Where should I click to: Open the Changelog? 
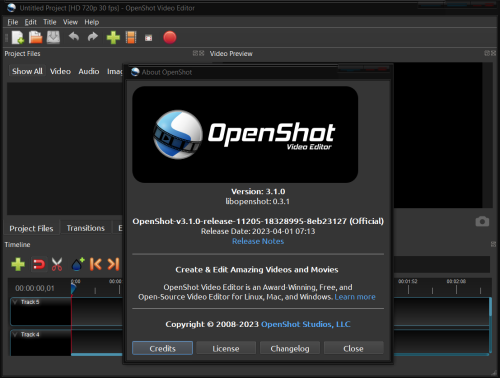[290, 348]
